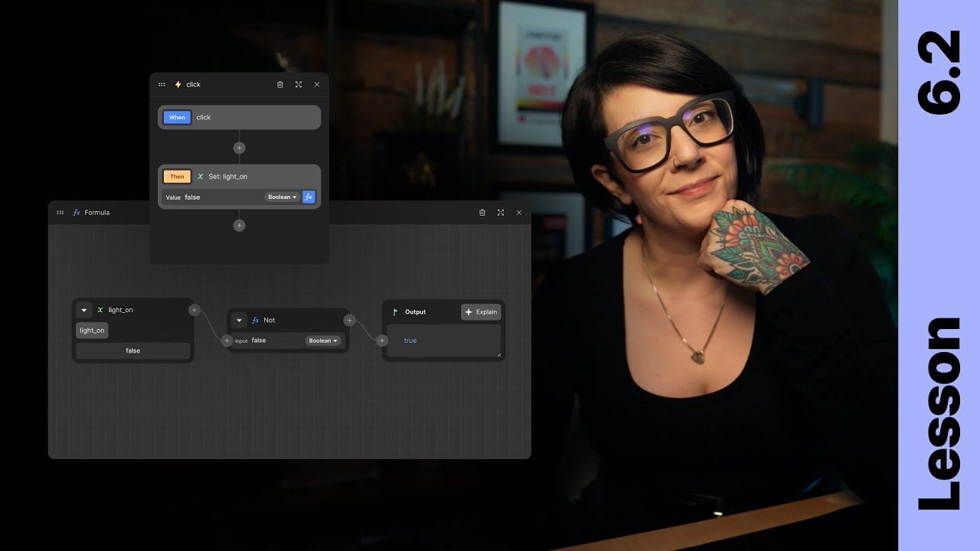Collapse the Not node
The image size is (980, 551).
coord(240,321)
